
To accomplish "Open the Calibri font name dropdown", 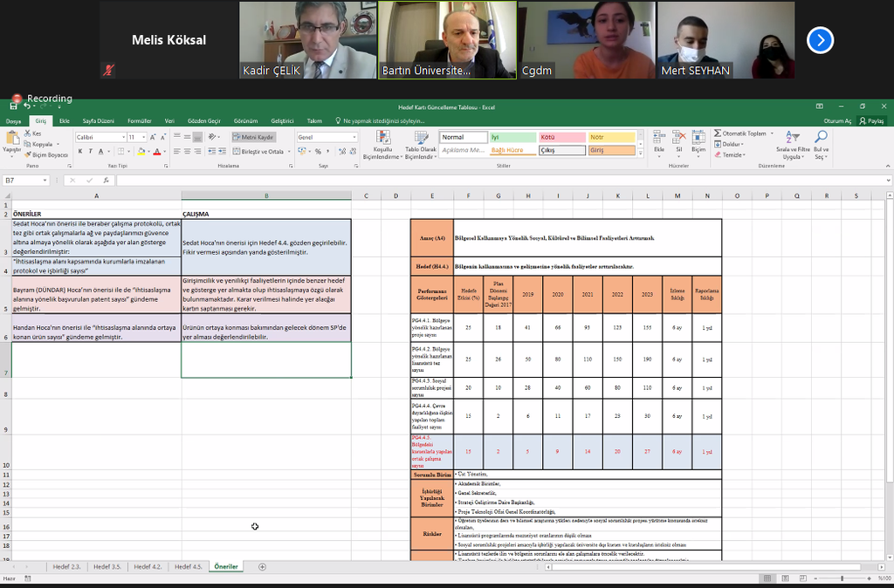I will [123, 138].
